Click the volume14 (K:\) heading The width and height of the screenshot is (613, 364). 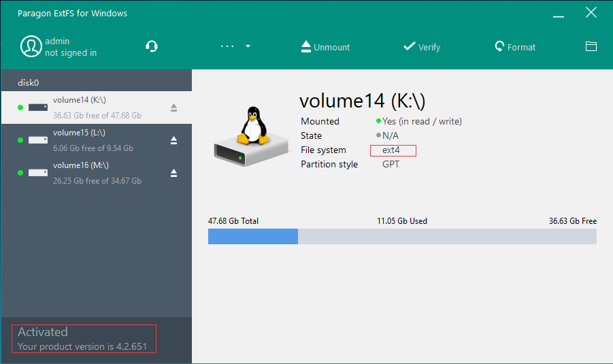coord(362,101)
